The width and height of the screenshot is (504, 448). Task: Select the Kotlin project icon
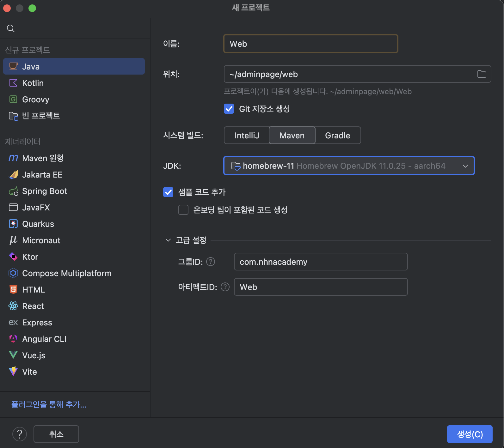coord(13,83)
